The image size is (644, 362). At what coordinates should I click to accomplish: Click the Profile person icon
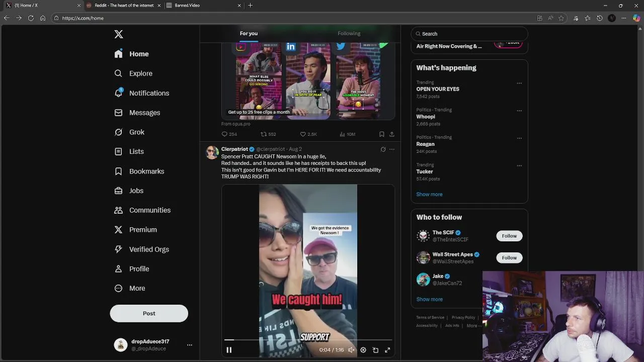point(118,269)
